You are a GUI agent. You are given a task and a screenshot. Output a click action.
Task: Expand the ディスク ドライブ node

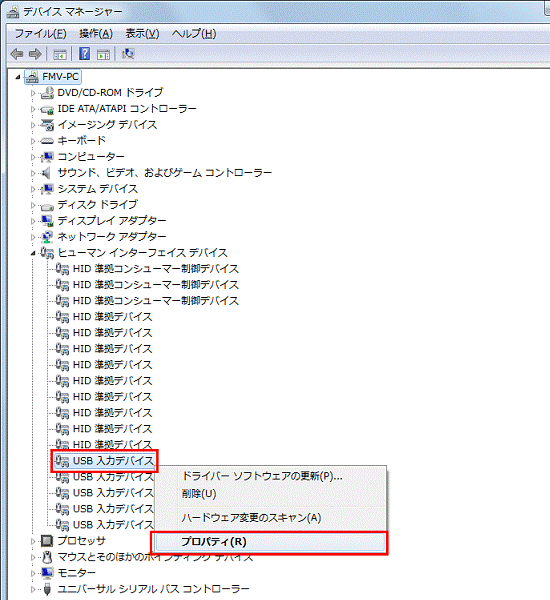click(x=33, y=205)
